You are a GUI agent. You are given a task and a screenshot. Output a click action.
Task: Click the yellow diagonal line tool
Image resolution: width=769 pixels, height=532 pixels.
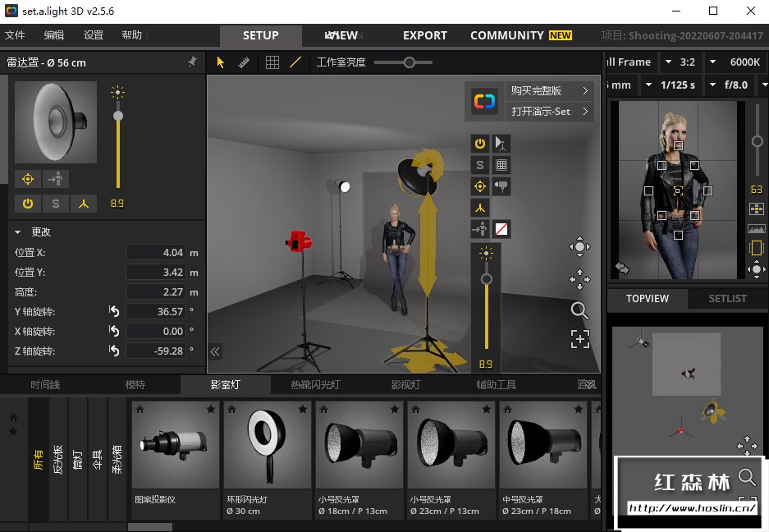[x=295, y=62]
